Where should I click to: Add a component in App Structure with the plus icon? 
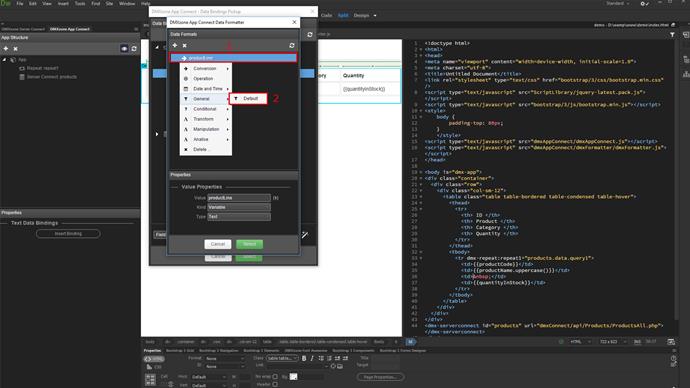[x=6, y=48]
